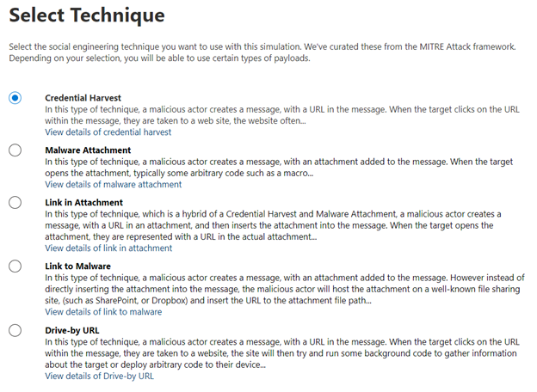Click the Credential Harvest title
Viewport: 537px width, 392px height.
tap(83, 98)
